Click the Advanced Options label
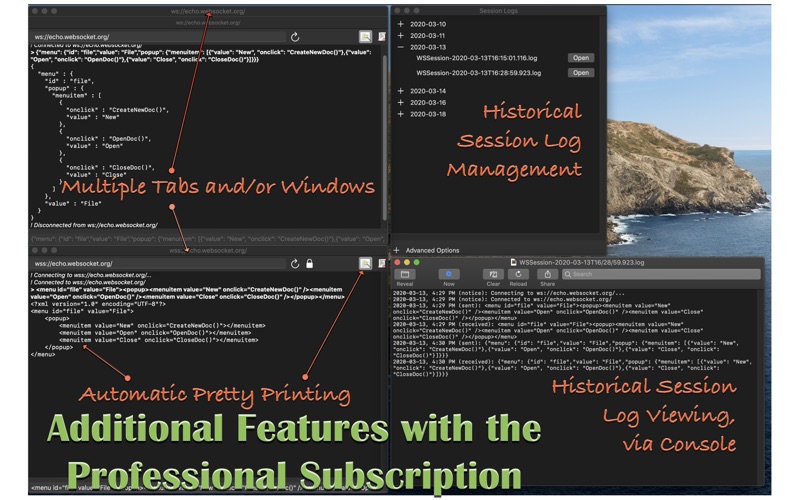 (432, 251)
